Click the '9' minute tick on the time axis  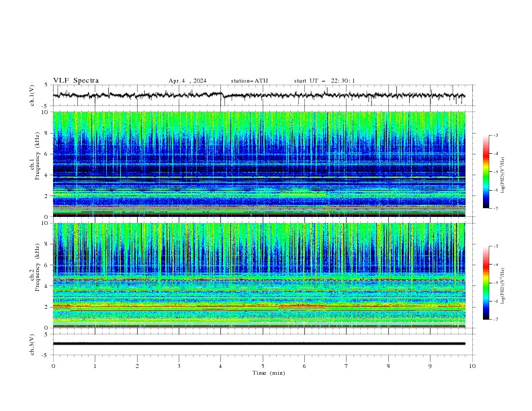click(430, 366)
